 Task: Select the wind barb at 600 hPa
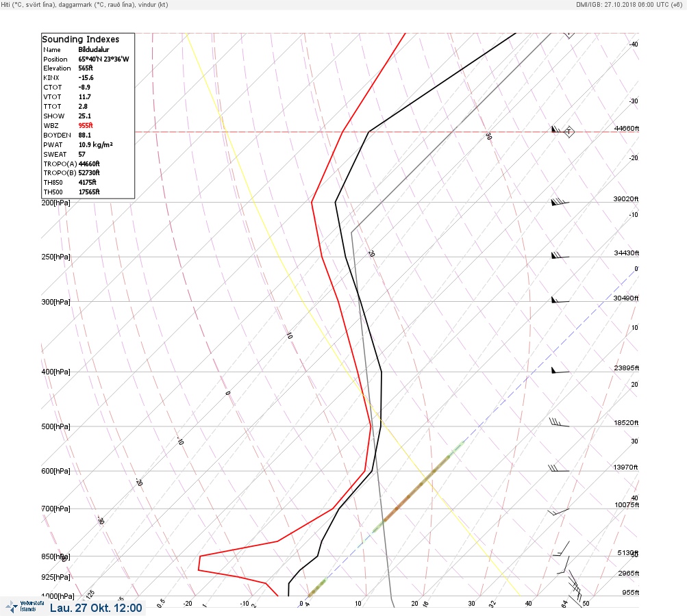pos(559,468)
